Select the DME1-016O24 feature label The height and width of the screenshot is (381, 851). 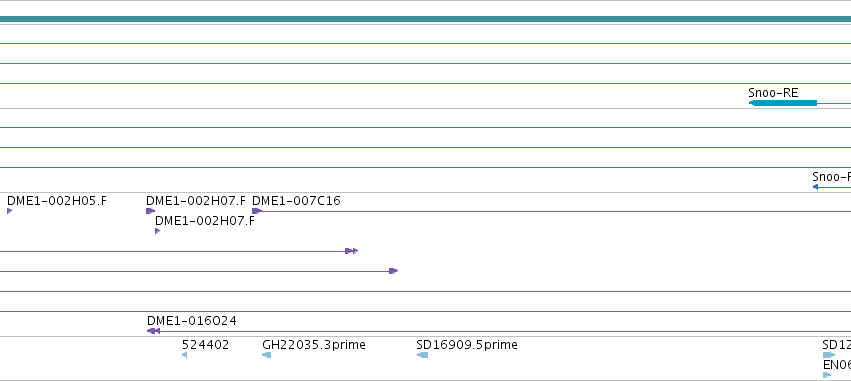(x=192, y=321)
